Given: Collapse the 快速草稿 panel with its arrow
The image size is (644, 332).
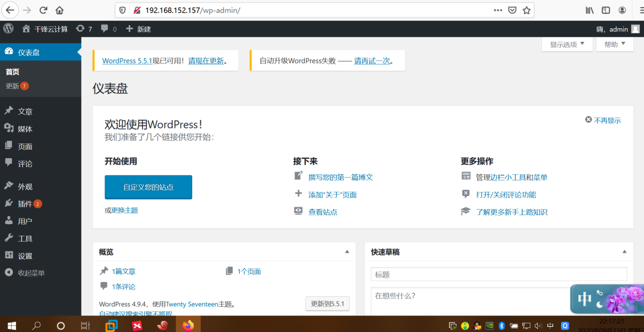Looking at the screenshot, I should click(x=624, y=251).
